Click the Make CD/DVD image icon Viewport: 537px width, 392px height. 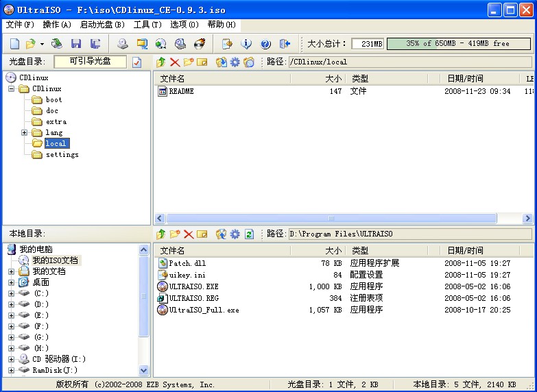coord(123,44)
